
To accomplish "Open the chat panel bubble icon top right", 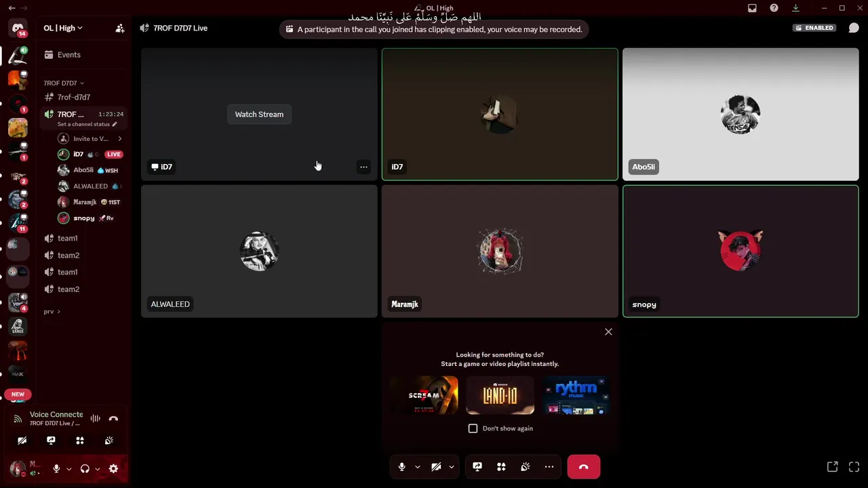I will pos(854,28).
